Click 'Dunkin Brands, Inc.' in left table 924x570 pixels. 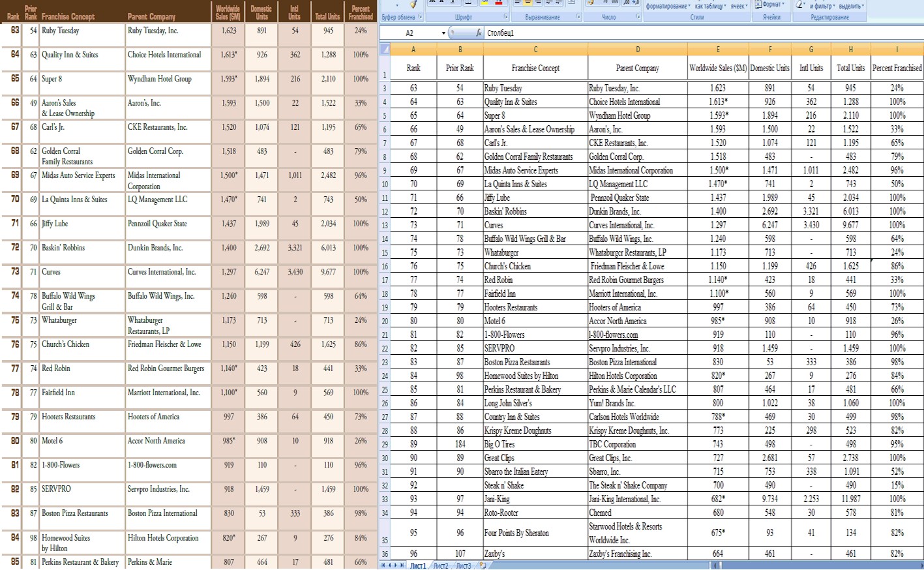(x=155, y=248)
